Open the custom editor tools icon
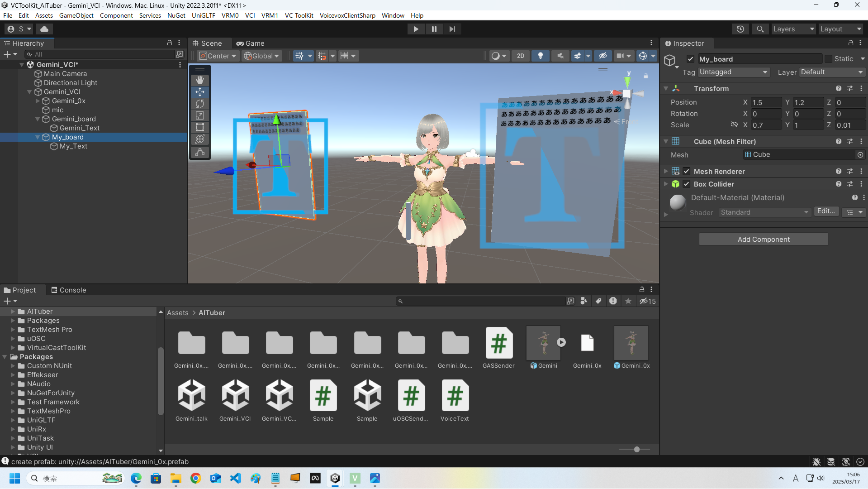Image resolution: width=868 pixels, height=489 pixels. [200, 152]
